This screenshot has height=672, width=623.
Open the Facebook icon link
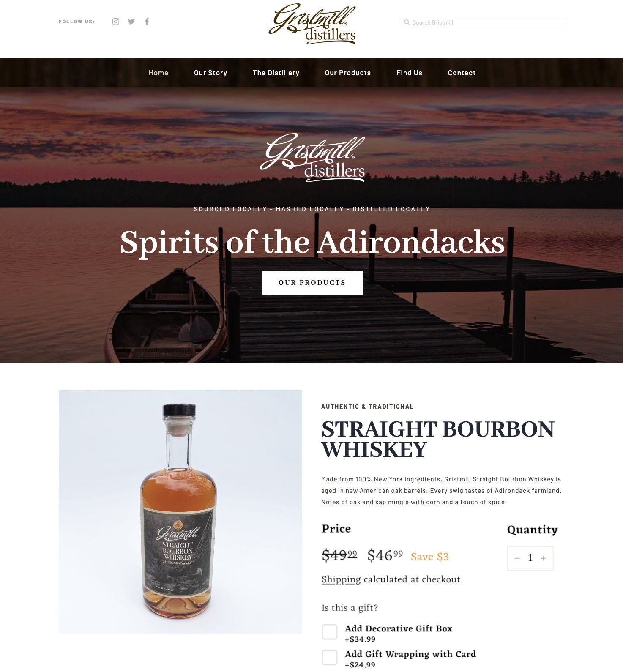(x=147, y=22)
